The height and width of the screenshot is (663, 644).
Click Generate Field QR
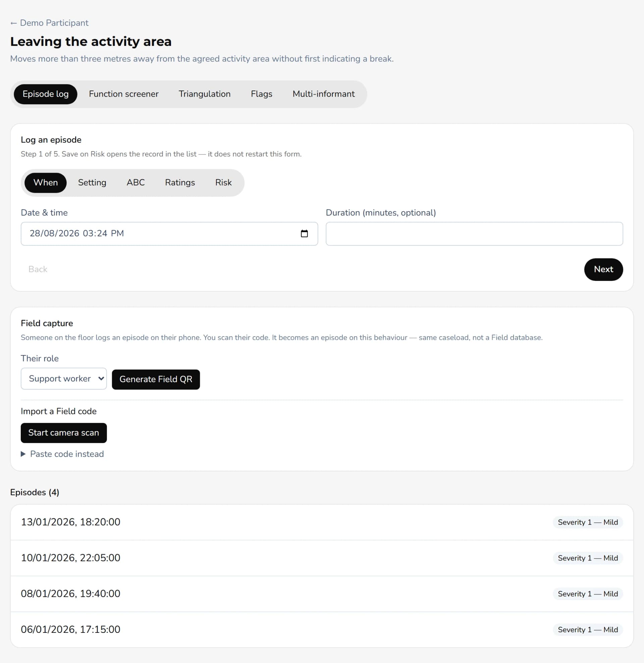click(x=156, y=379)
